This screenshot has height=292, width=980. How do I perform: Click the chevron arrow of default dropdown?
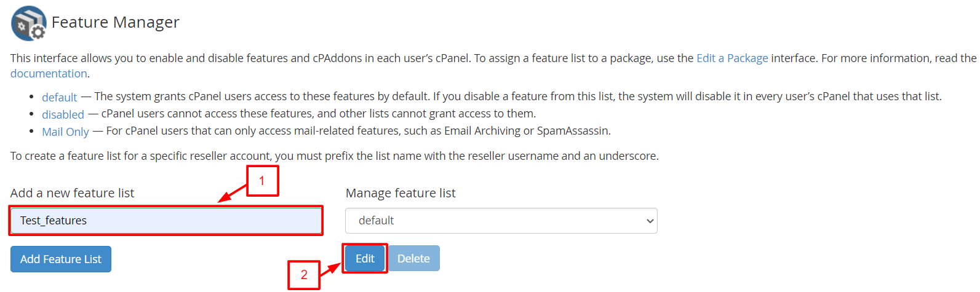(650, 221)
